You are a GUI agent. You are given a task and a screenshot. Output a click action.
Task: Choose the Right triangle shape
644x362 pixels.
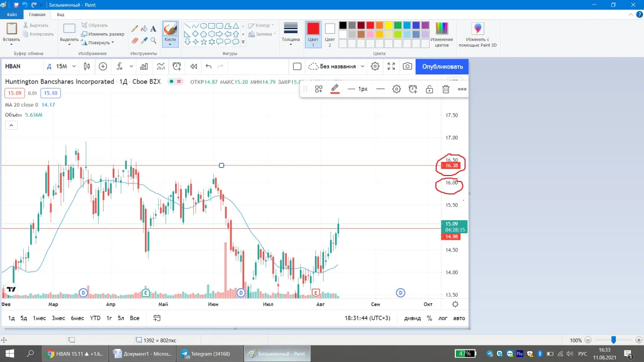187,34
